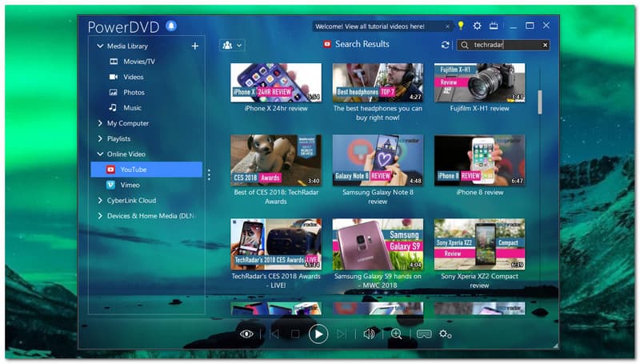Clear the techradar search text

(x=545, y=45)
